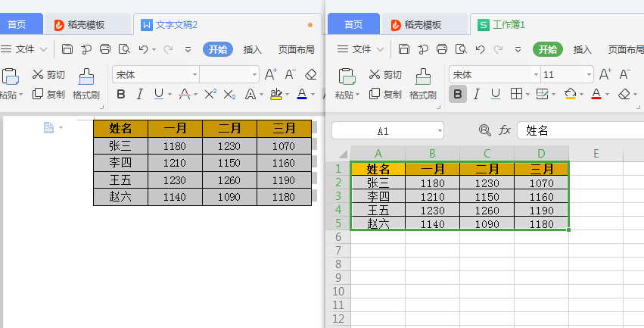Click increase font size in the spreadsheet
The width and height of the screenshot is (644, 328).
coord(605,74)
